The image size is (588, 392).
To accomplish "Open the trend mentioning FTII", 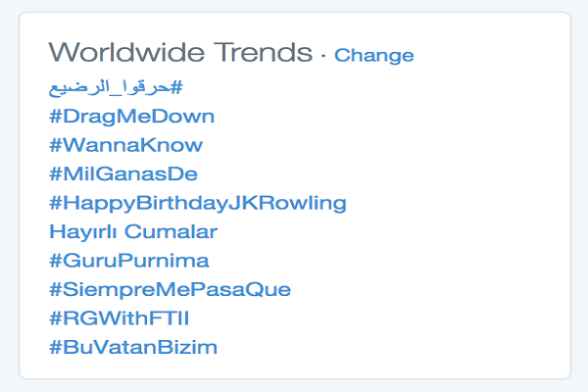I will pyautogui.click(x=120, y=318).
